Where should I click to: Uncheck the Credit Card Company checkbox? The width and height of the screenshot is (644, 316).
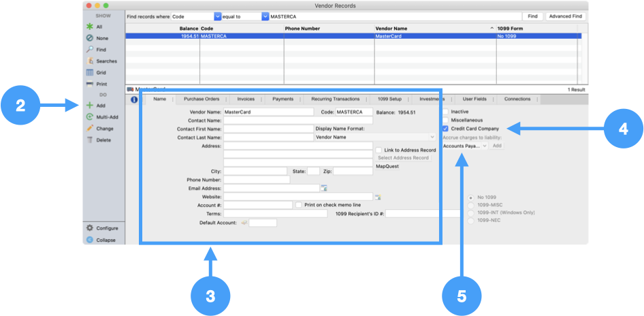tap(445, 128)
